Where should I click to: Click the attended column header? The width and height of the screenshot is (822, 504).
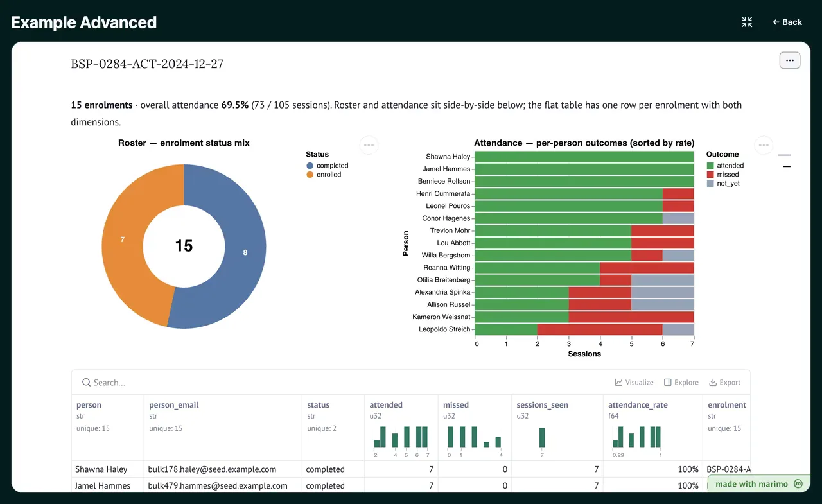(x=386, y=405)
